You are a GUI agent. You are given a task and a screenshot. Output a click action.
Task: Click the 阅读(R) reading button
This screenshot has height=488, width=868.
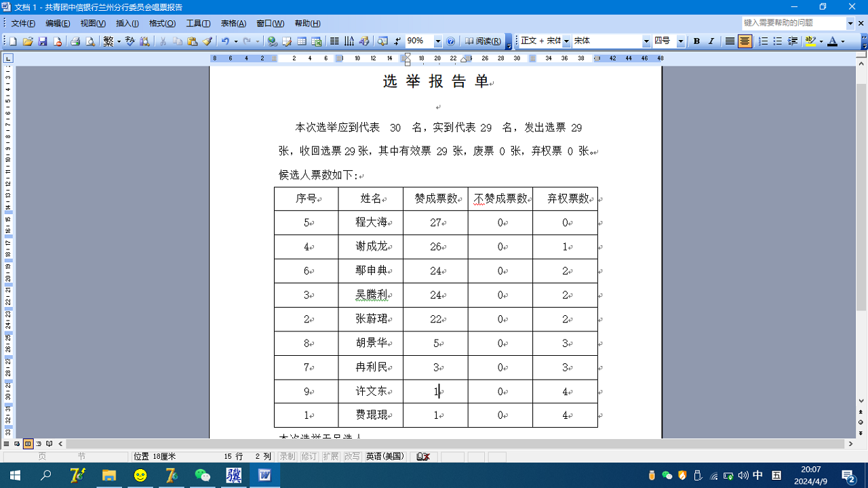click(x=484, y=41)
